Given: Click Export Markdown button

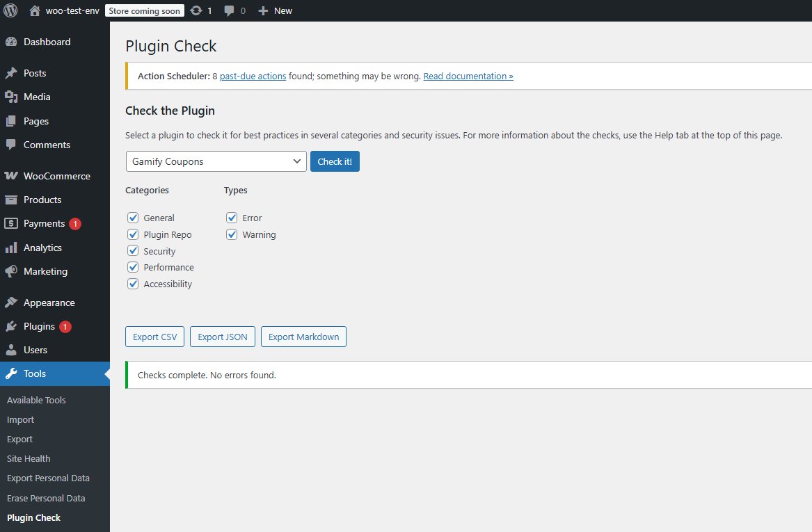Looking at the screenshot, I should tap(303, 337).
